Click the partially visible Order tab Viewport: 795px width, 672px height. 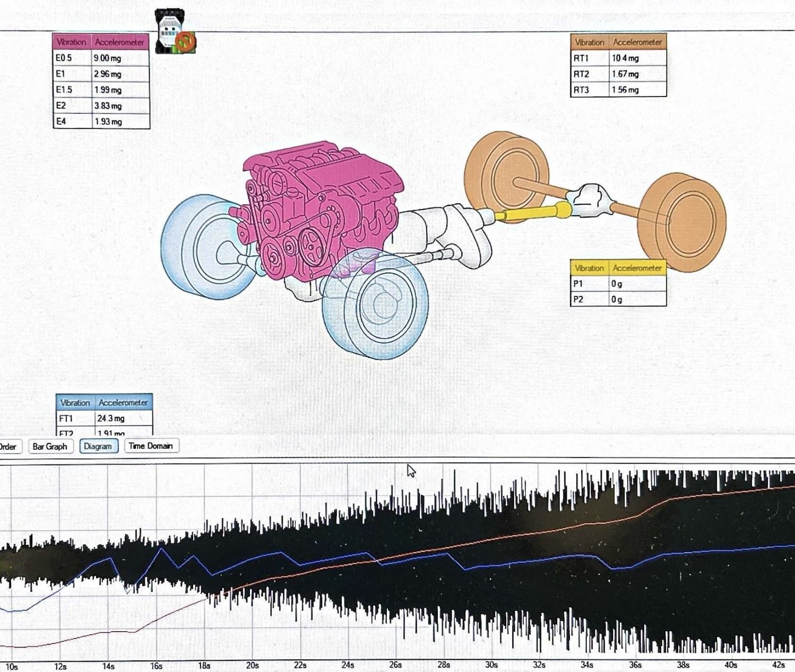(x=8, y=446)
